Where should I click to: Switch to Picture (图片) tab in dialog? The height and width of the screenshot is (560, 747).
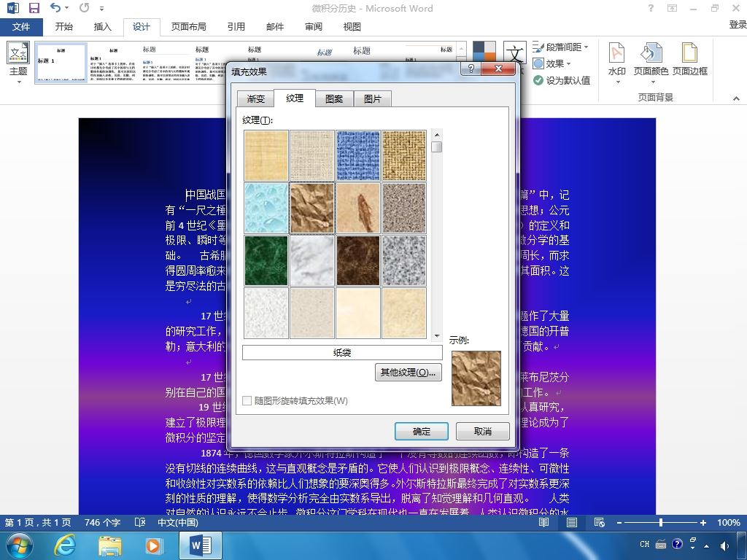(x=373, y=99)
